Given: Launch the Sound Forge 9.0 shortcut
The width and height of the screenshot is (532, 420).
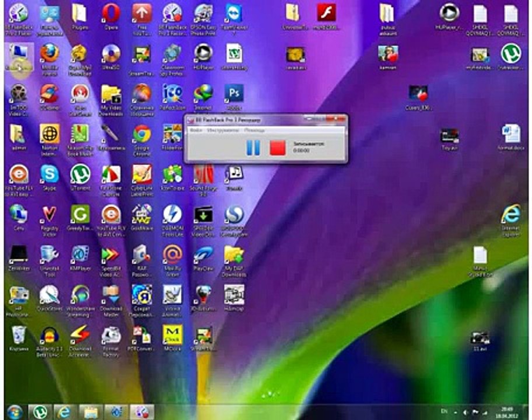Looking at the screenshot, I should coord(203,180).
